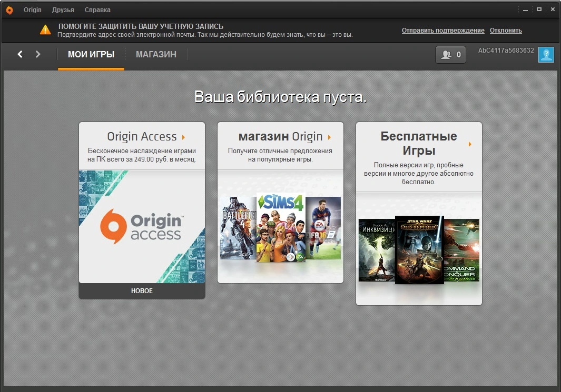Viewport: 561px width, 392px height.
Task: Switch to the МАГАЗИН tab
Action: (156, 54)
